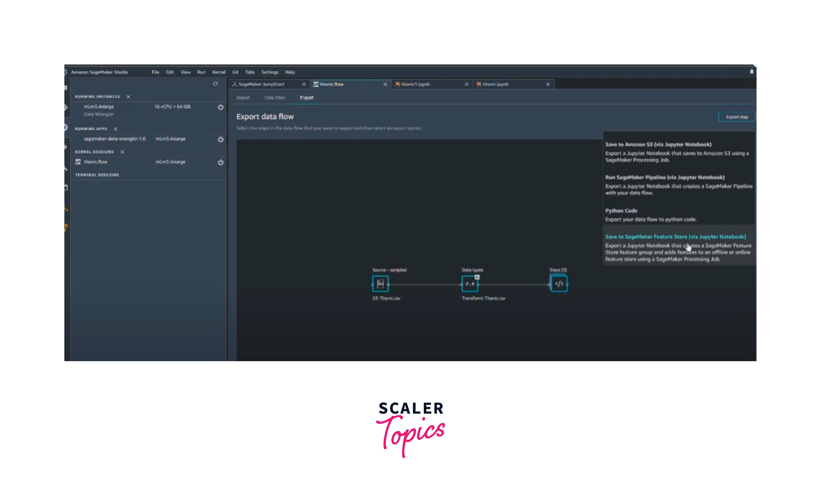The width and height of the screenshot is (821, 504).
Task: Close all Kernel Sessions with the X
Action: click(122, 152)
